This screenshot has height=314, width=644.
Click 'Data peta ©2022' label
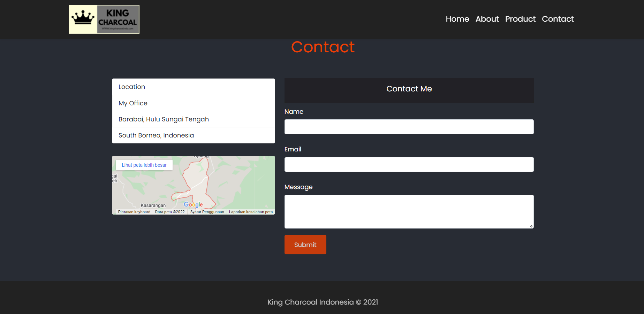(170, 211)
